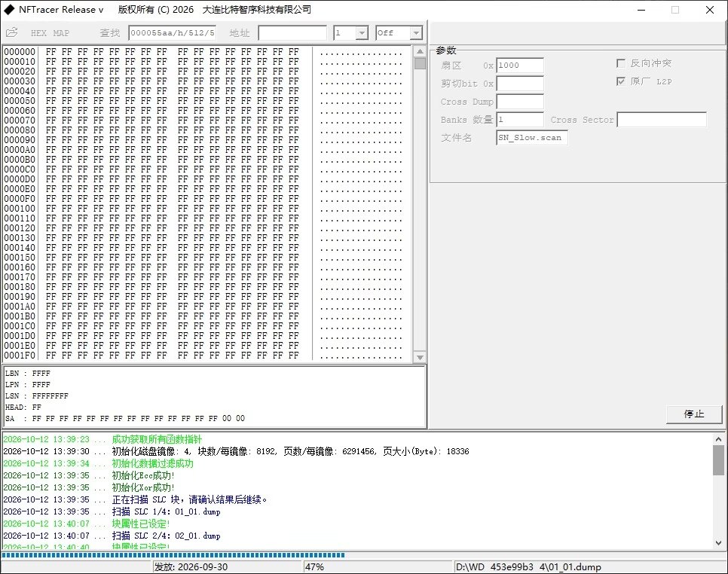
Task: Click the hex view scroll-down arrow
Action: (x=420, y=357)
